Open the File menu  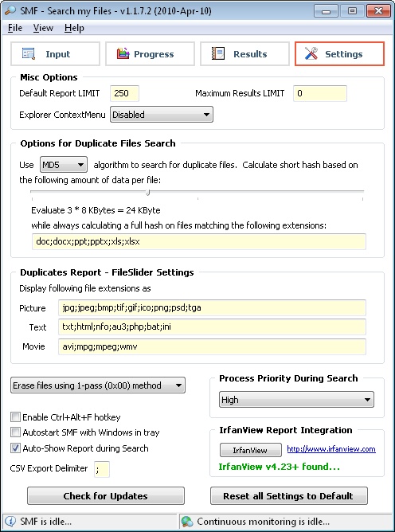point(15,28)
